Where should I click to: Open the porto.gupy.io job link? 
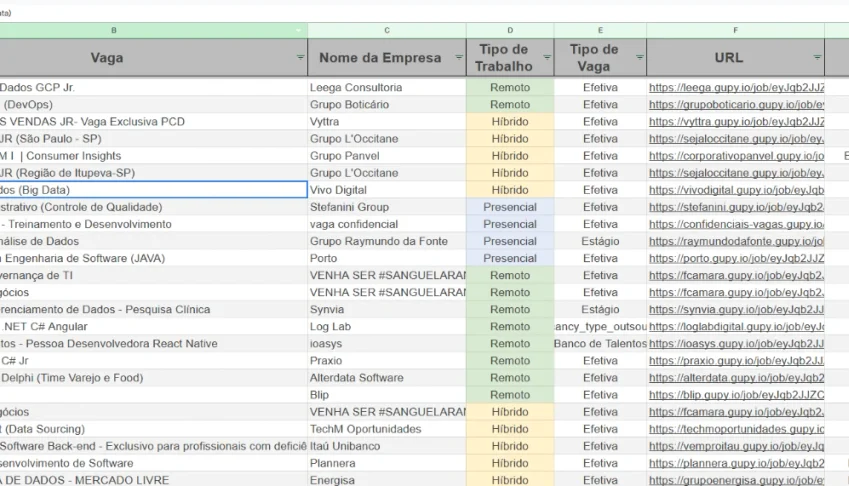click(x=736, y=258)
